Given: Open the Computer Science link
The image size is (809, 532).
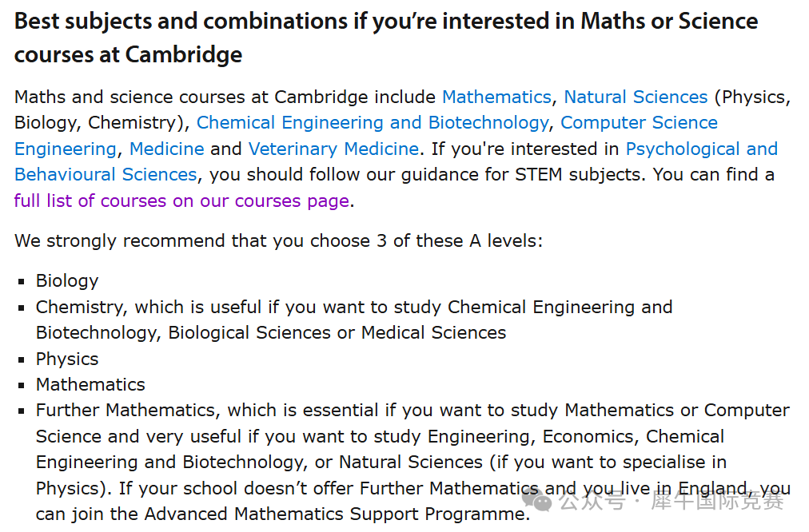Looking at the screenshot, I should [640, 123].
